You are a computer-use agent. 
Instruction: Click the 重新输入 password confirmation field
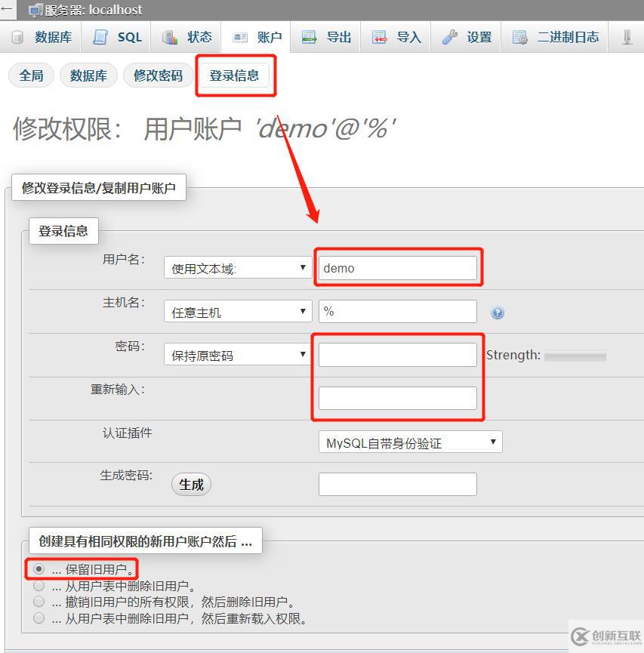(x=397, y=398)
